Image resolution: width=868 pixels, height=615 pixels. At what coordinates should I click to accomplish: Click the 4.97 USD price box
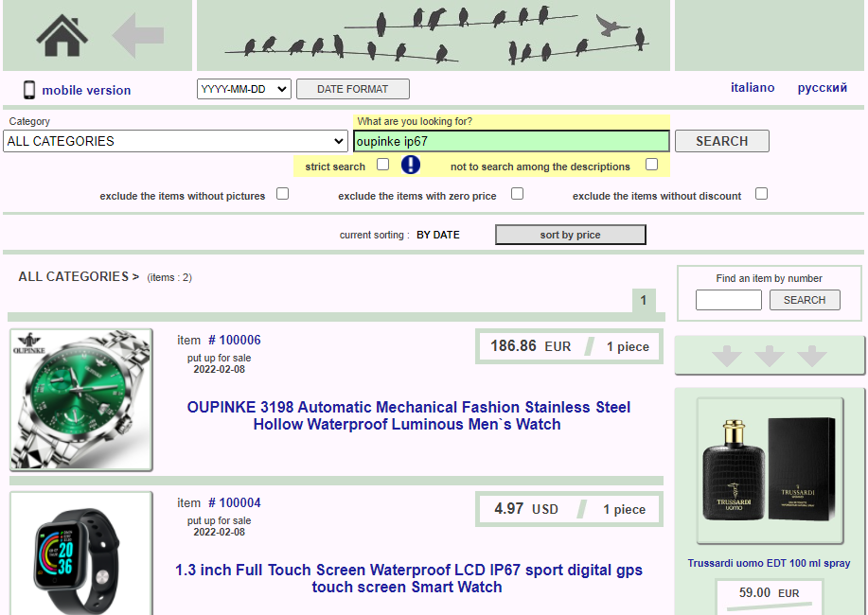[x=569, y=509]
